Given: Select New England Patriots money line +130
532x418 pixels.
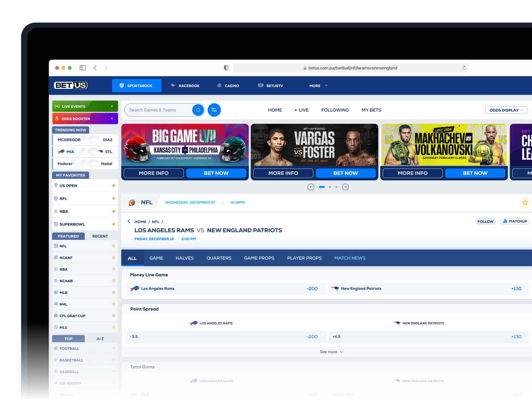Looking at the screenshot, I should 429,289.
